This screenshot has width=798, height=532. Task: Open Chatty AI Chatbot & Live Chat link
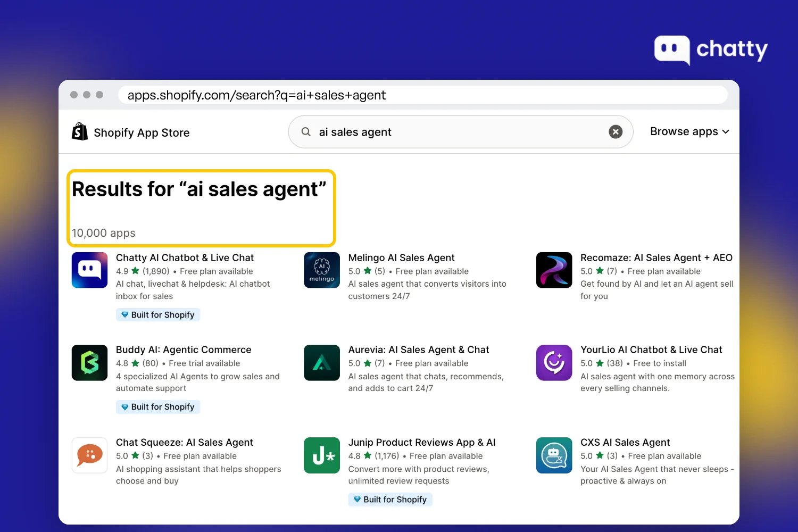[185, 258]
